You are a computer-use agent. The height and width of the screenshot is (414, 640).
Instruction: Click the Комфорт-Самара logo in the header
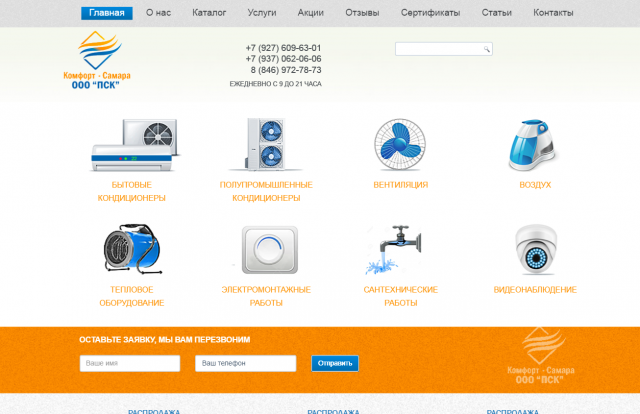[97, 60]
